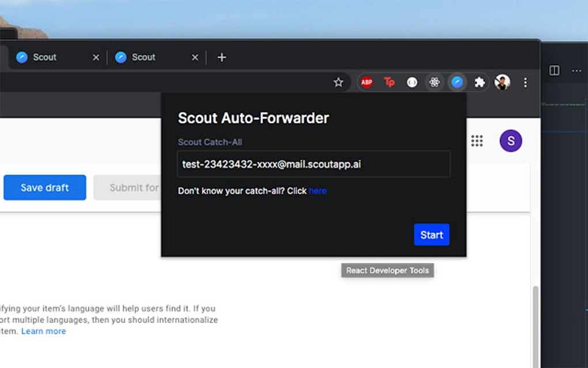
Task: Click the split-view icon near the window edge
Action: click(x=554, y=70)
